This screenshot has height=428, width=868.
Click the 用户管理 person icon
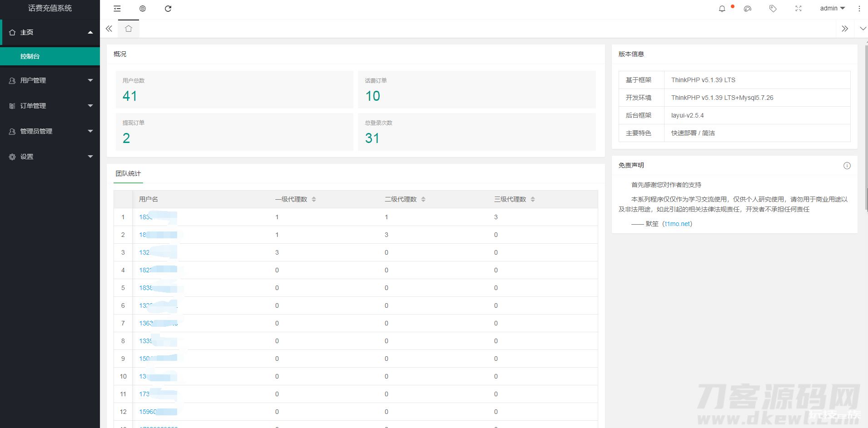12,80
